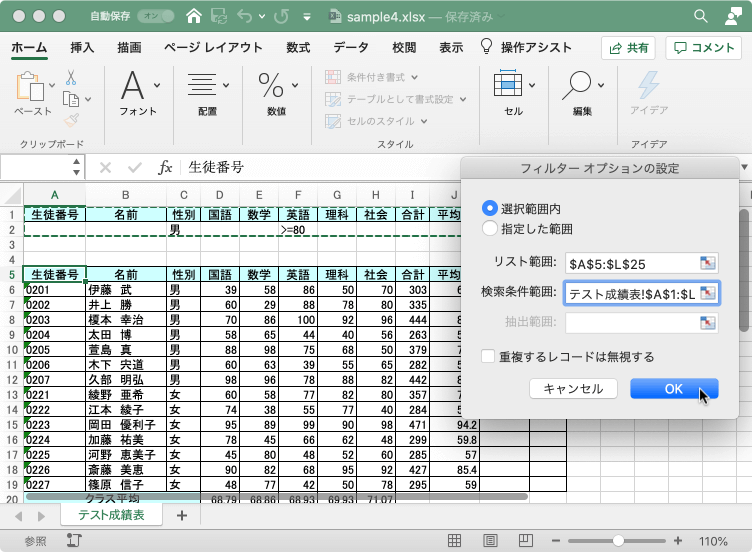Screen dimensions: 752x552
Task: Click the Cut scissors icon
Action: [71, 77]
